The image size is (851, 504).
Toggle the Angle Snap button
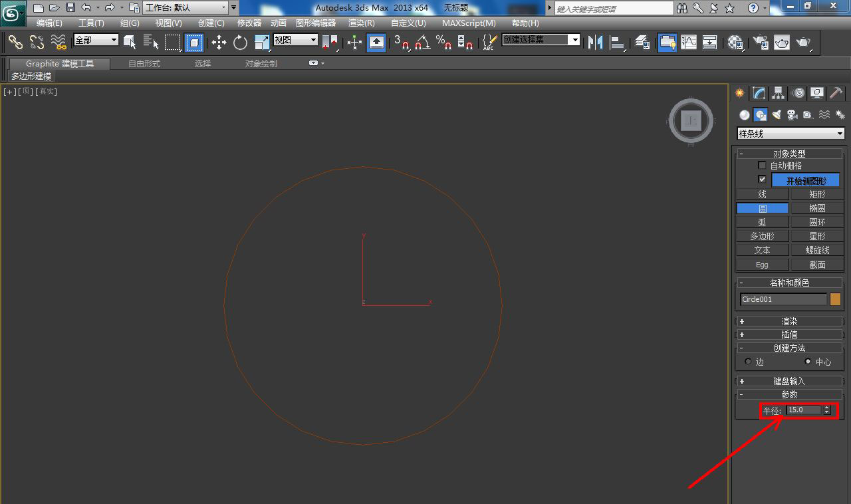coord(423,42)
